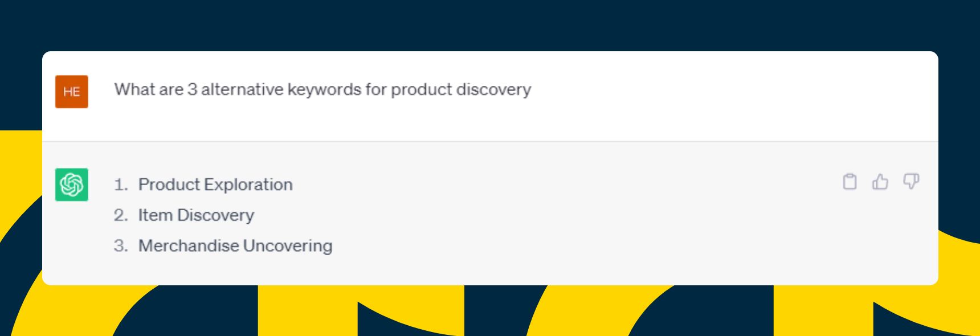This screenshot has height=336, width=980.
Task: Click the word alternative in the prompt
Action: point(242,90)
